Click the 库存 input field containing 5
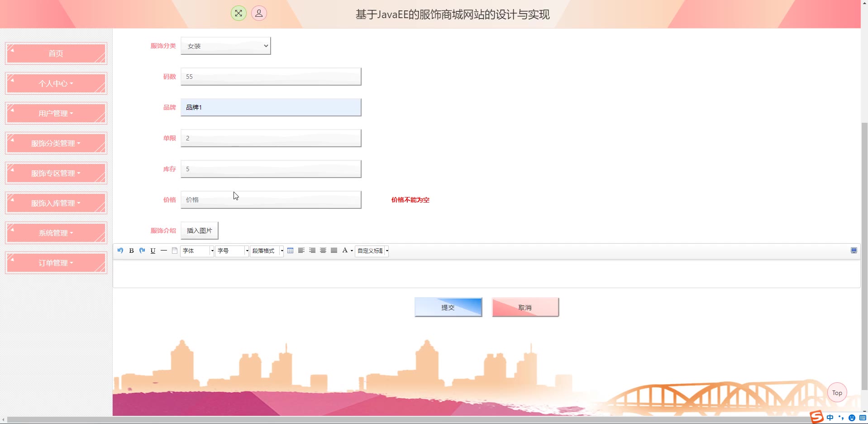This screenshot has height=424, width=868. [271, 169]
